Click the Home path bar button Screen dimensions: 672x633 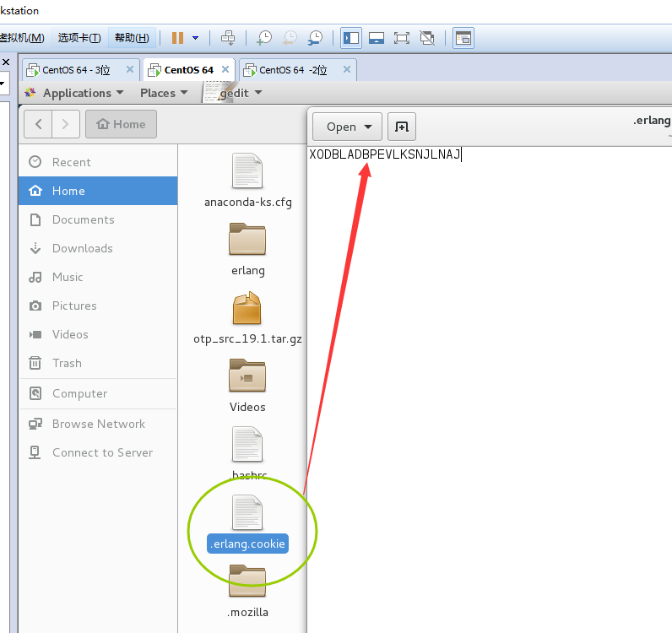click(x=121, y=124)
